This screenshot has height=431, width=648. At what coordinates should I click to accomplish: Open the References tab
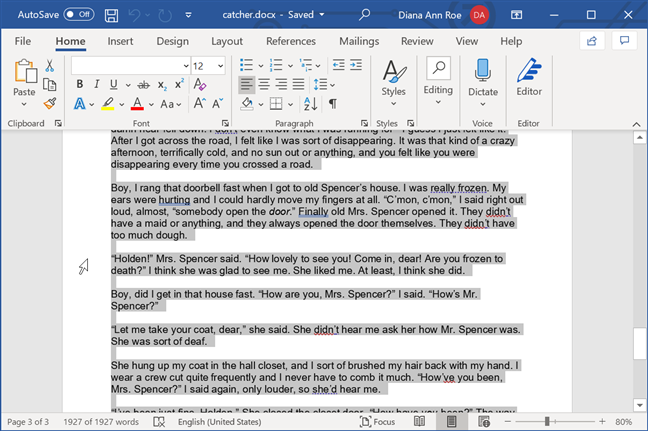291,41
